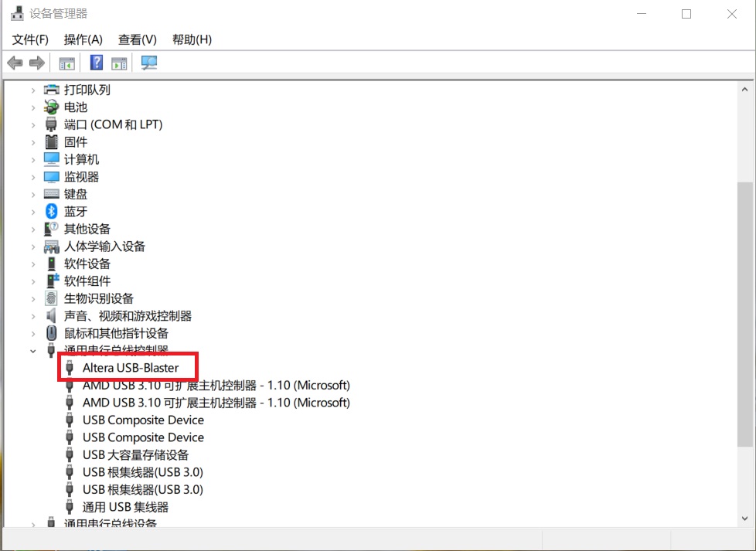This screenshot has height=551, width=756.
Task: Close the 设备管理器 window
Action: coord(731,13)
